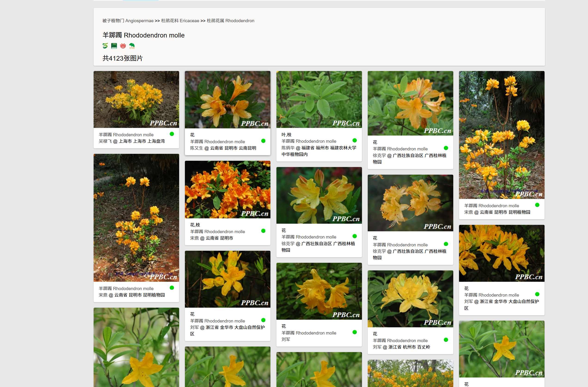Click green dot on 陈炳华 福建 card
Image resolution: width=588 pixels, height=387 pixels.
(x=355, y=140)
